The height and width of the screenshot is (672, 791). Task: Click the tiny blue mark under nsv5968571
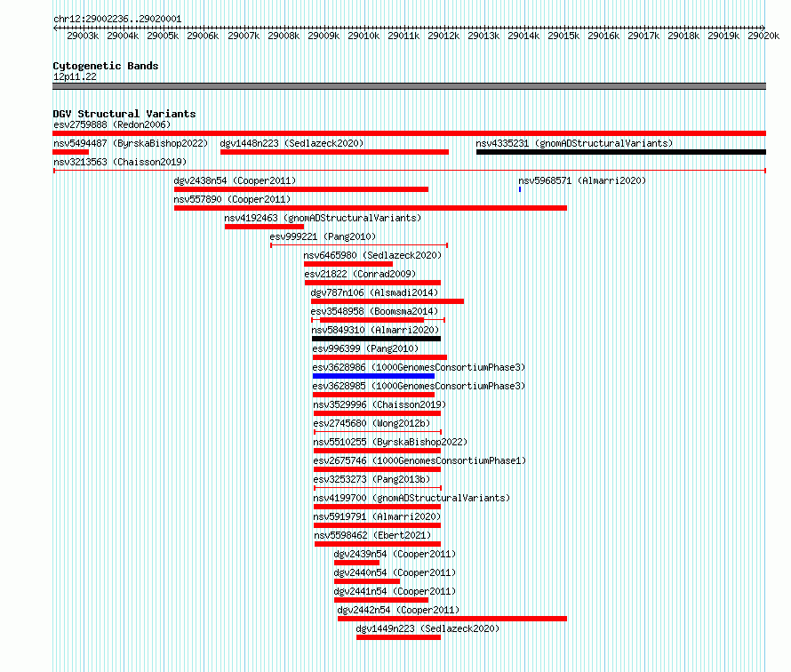coord(520,189)
